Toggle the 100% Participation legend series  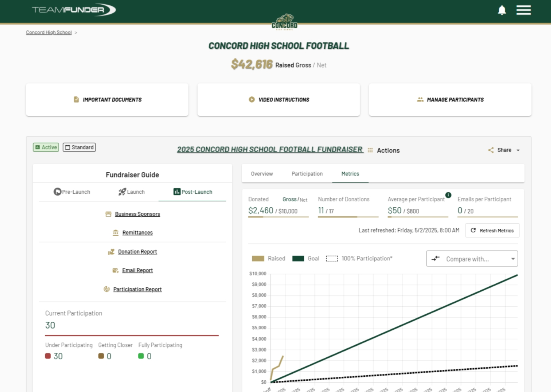pyautogui.click(x=359, y=258)
